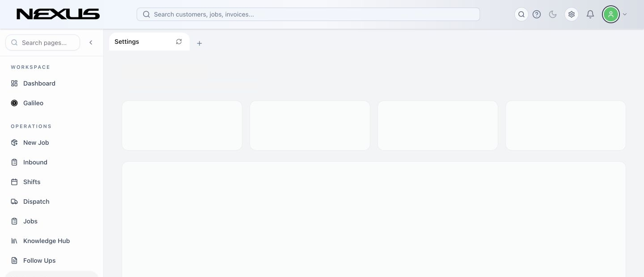The height and width of the screenshot is (277, 644).
Task: Click the WORKSPACE section label
Action: coord(30,67)
